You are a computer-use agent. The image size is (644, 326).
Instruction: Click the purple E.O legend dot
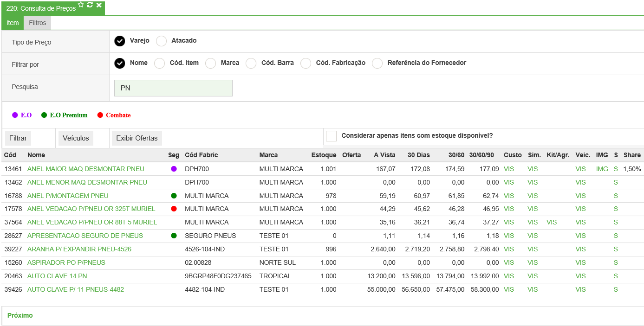15,115
